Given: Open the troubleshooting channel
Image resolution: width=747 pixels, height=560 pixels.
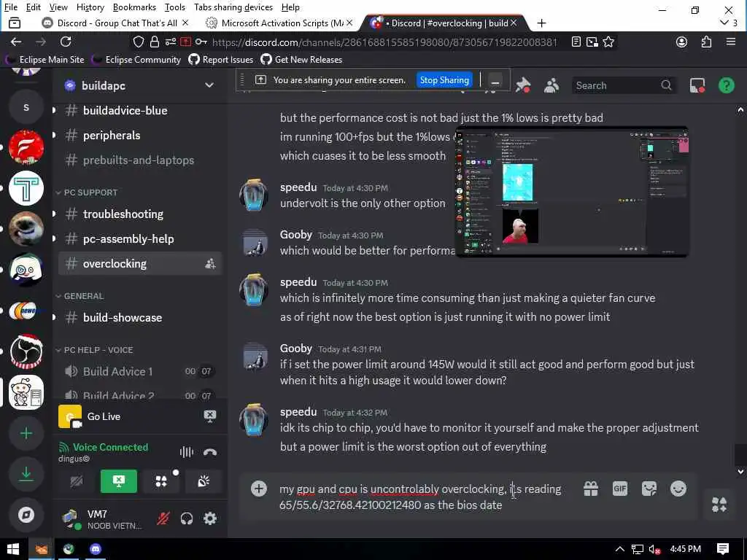Looking at the screenshot, I should click(x=139, y=214).
